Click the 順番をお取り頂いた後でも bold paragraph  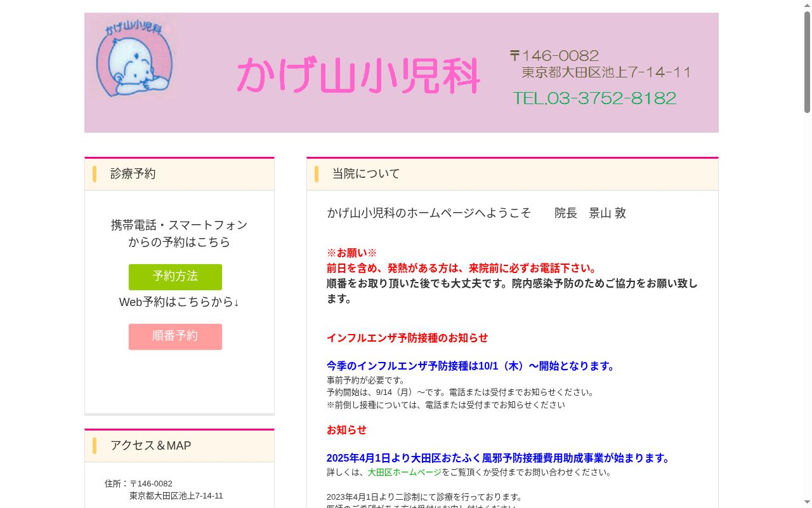point(513,291)
